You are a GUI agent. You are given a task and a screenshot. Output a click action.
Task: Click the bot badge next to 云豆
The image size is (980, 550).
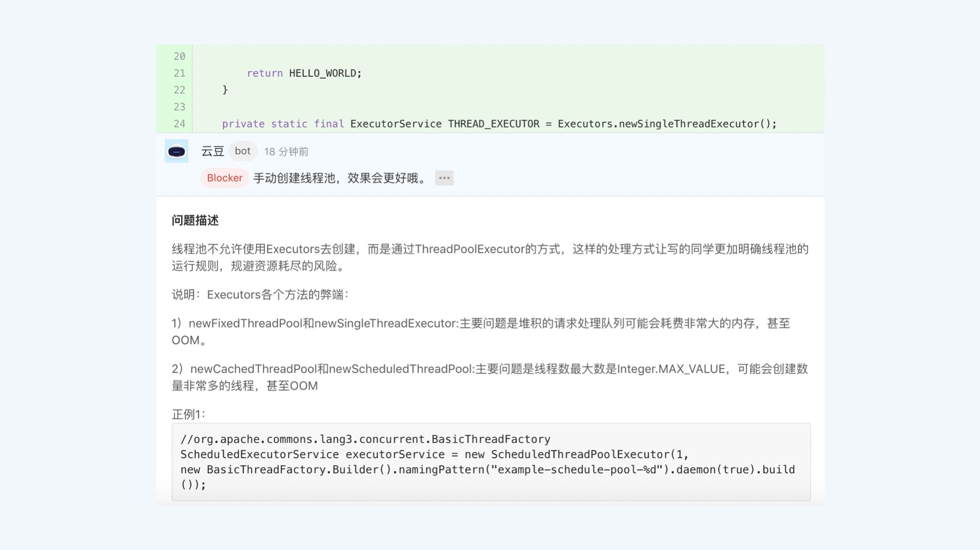[x=243, y=151]
